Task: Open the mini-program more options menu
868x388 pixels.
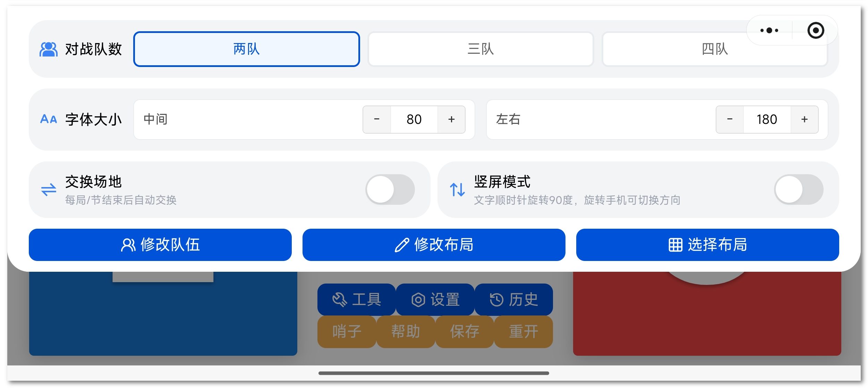Action: click(769, 31)
